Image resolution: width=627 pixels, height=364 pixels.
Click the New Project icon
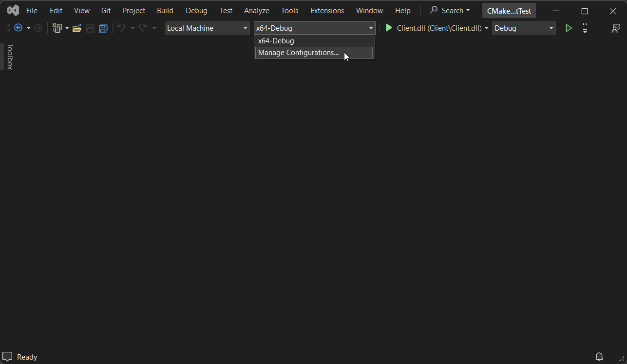[x=57, y=28]
